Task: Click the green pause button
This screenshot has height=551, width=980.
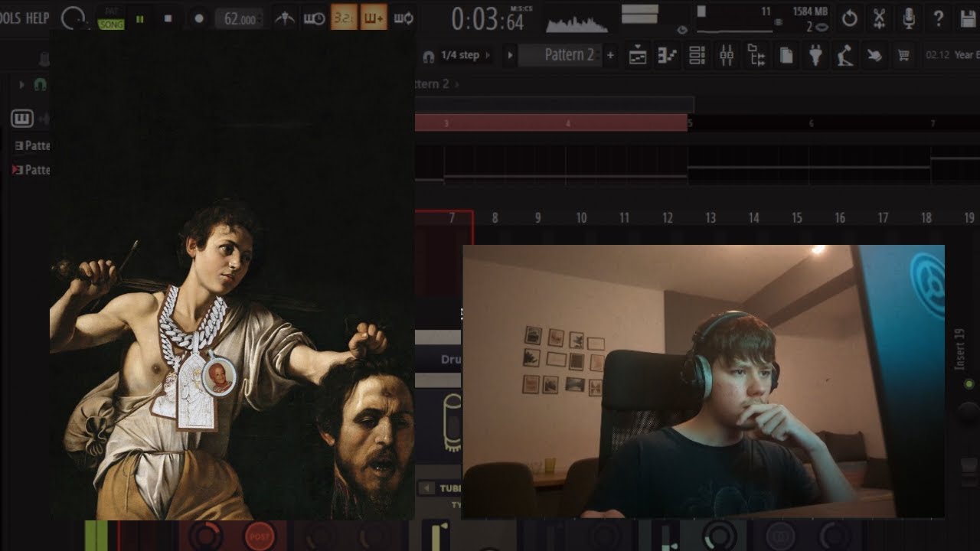Action: click(140, 19)
